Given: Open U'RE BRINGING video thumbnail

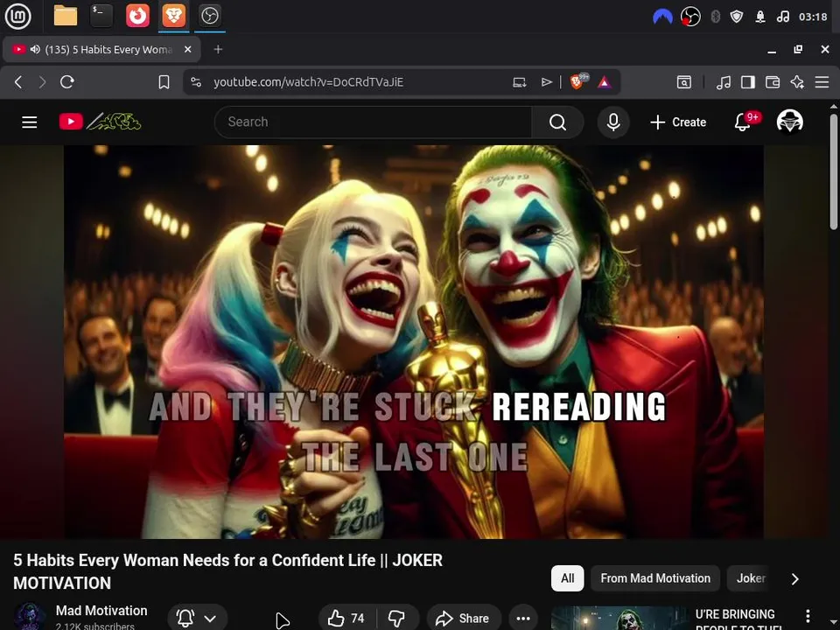Looking at the screenshot, I should (619, 619).
